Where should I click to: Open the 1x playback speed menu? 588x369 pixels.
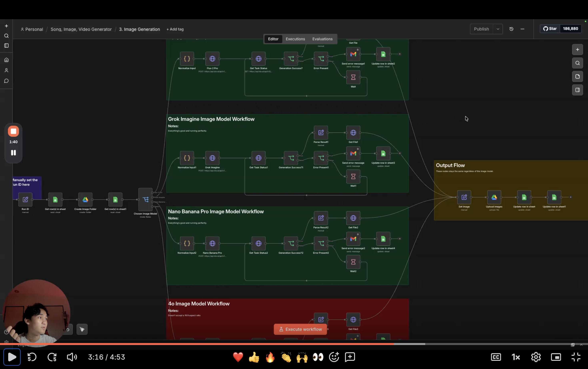point(516,357)
